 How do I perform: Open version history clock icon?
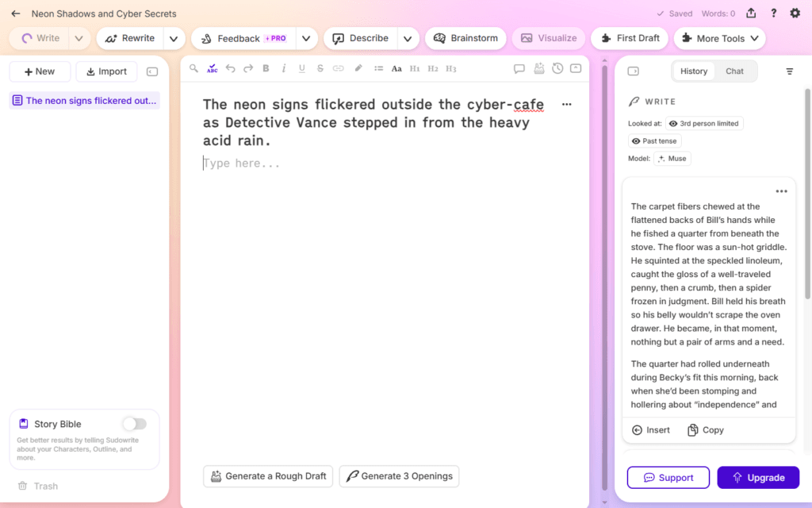coord(557,68)
